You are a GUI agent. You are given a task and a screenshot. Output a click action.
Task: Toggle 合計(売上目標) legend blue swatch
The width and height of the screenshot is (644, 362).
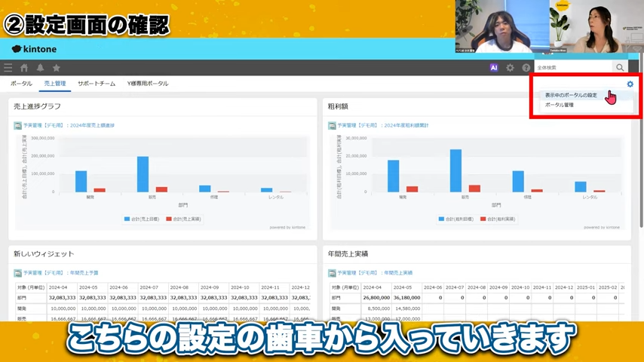[x=127, y=219]
